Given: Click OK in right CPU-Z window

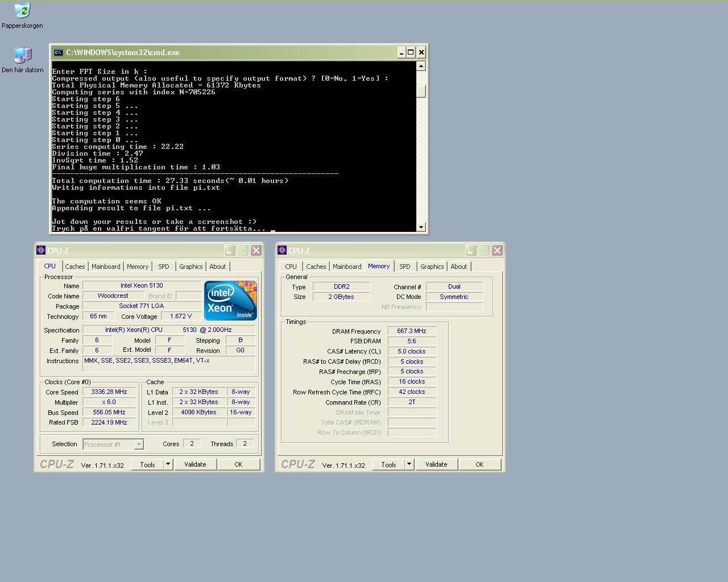Looking at the screenshot, I should coord(479,464).
